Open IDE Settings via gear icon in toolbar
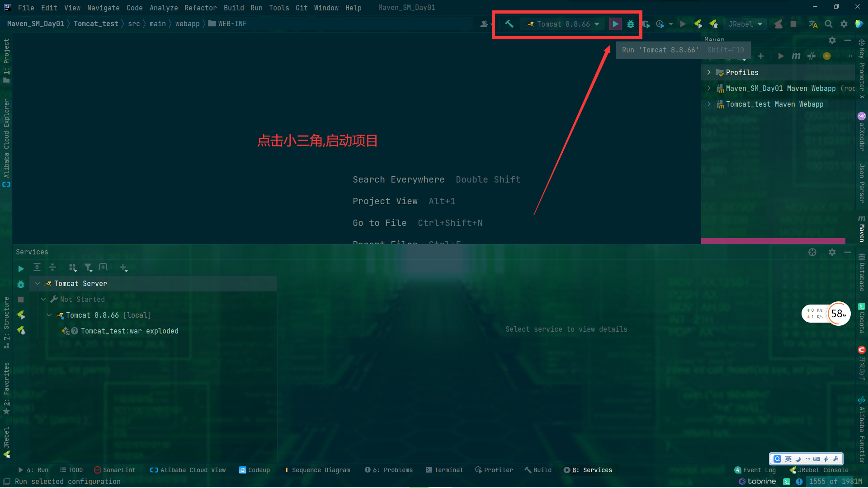 pyautogui.click(x=844, y=24)
